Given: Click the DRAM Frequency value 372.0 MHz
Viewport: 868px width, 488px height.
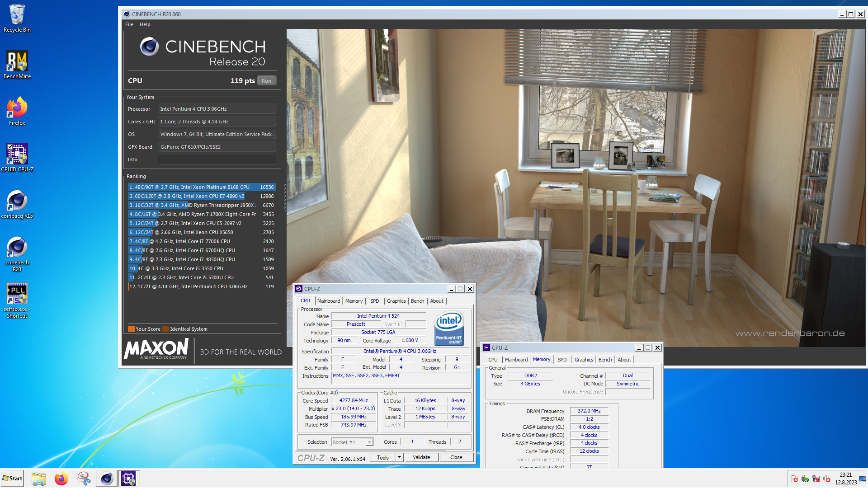Looking at the screenshot, I should [589, 411].
